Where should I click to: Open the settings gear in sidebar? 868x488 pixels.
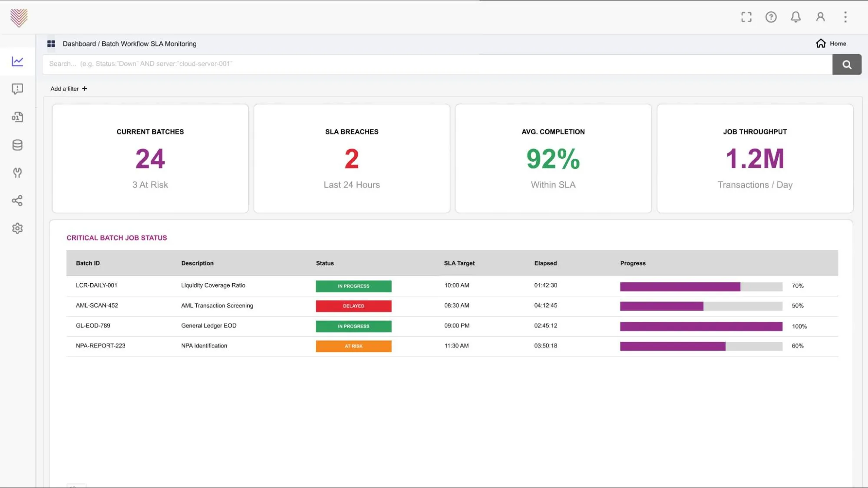click(x=17, y=228)
